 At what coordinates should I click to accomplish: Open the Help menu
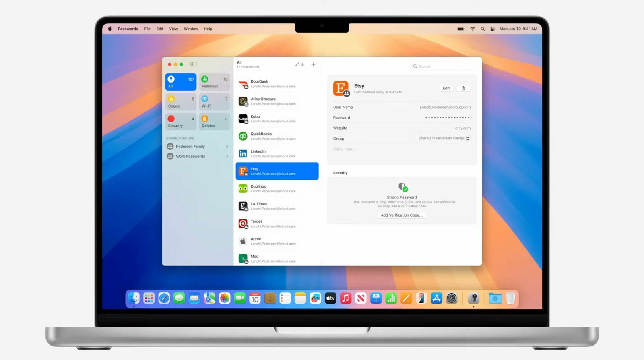point(208,29)
